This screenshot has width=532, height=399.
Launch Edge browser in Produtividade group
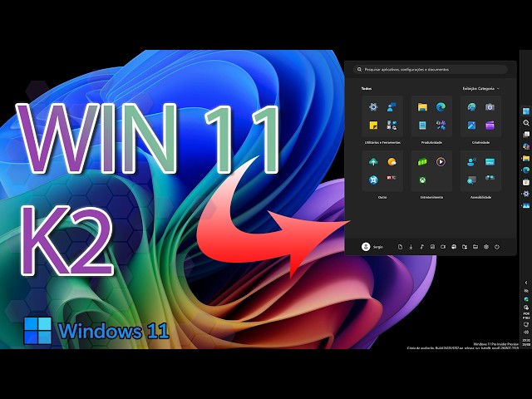tap(441, 107)
